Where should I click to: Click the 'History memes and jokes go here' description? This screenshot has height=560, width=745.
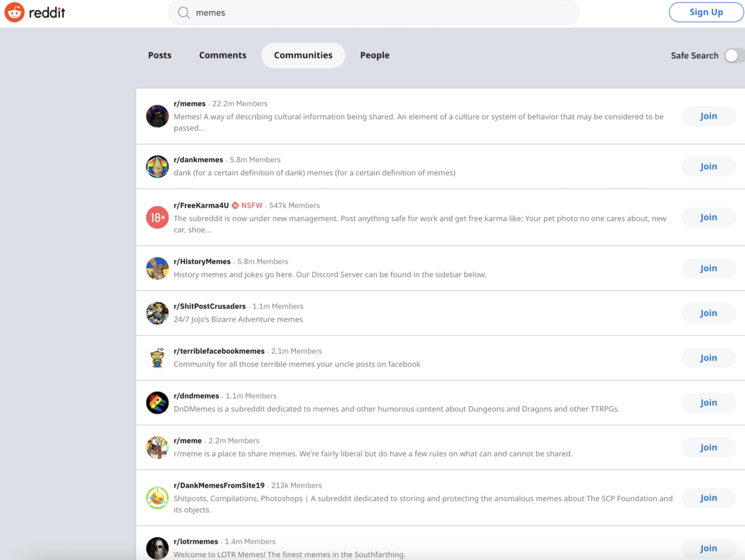coord(330,275)
